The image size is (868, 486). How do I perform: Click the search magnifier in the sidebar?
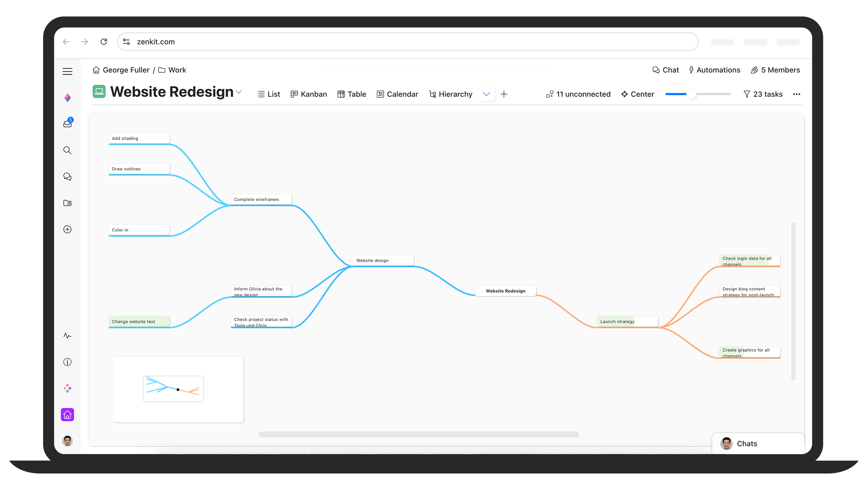(67, 150)
